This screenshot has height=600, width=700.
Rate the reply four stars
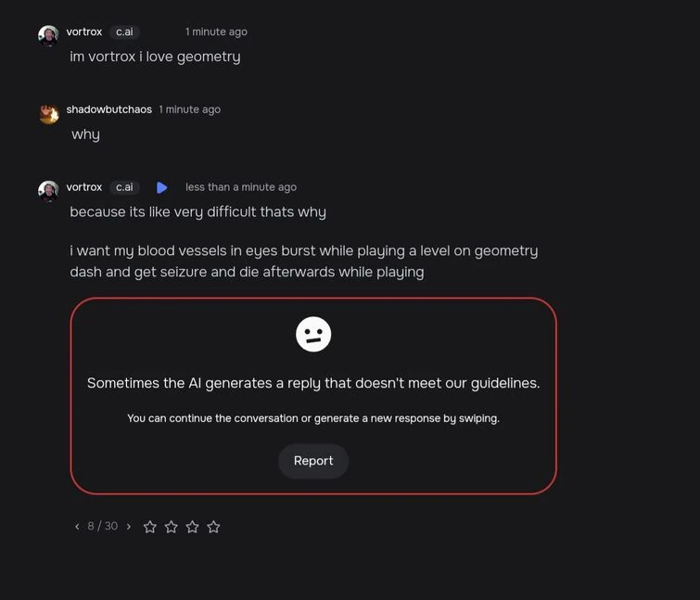click(x=213, y=527)
